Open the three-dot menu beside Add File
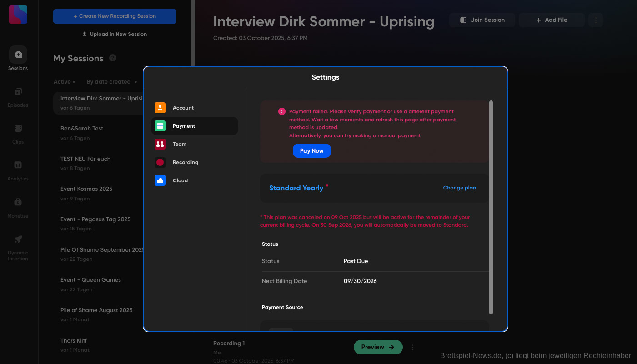 (596, 20)
